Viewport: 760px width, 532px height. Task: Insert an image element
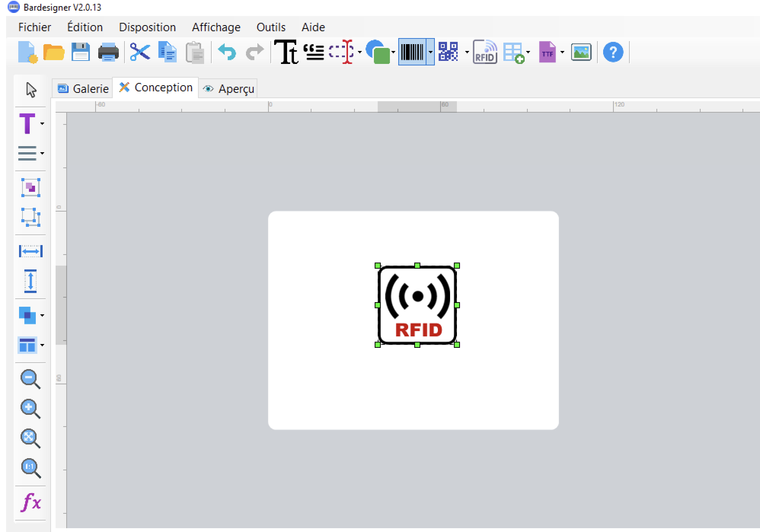[x=582, y=53]
